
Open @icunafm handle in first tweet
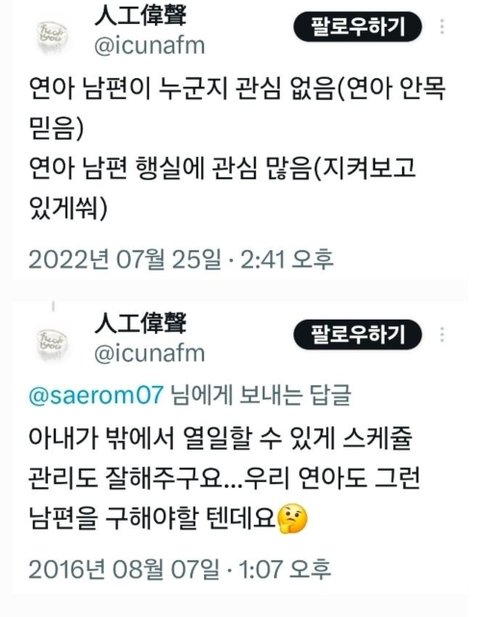pos(150,46)
